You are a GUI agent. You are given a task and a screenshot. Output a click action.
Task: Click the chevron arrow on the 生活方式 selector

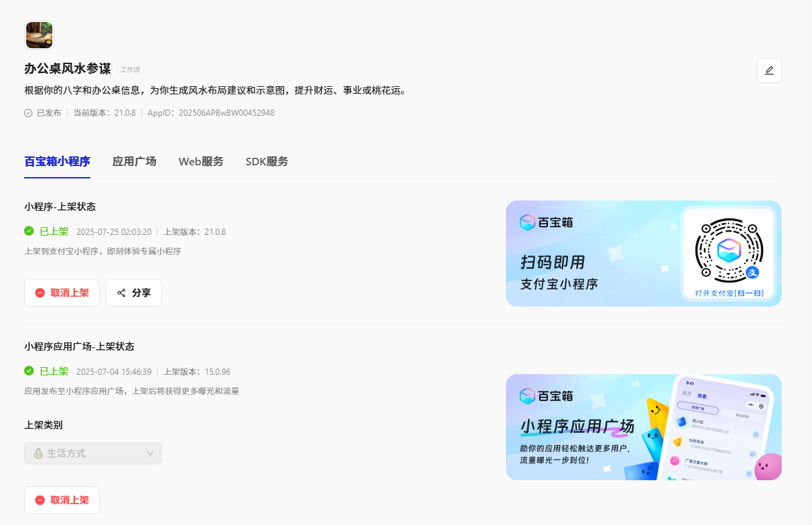pyautogui.click(x=150, y=453)
